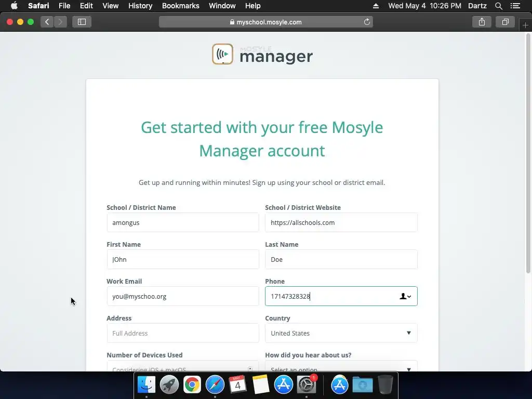The width and height of the screenshot is (532, 399).
Task: Open the App Store icon next to Downloads
Action: [340, 384]
